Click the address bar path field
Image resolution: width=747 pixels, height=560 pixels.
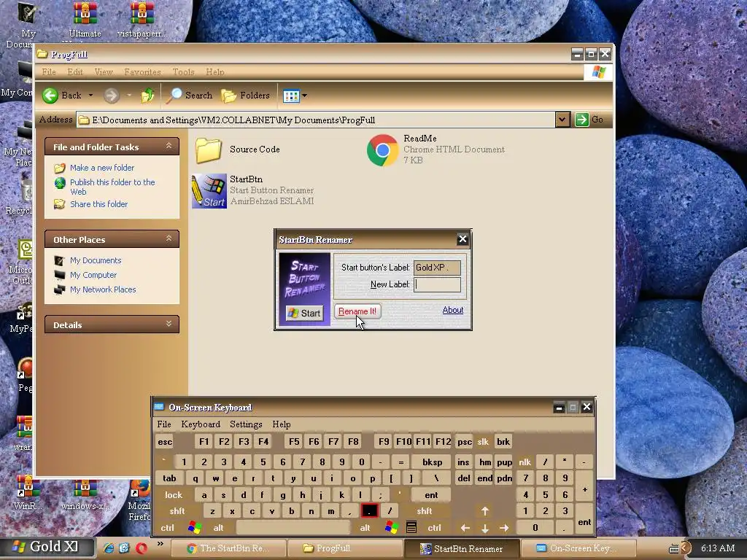click(x=317, y=120)
